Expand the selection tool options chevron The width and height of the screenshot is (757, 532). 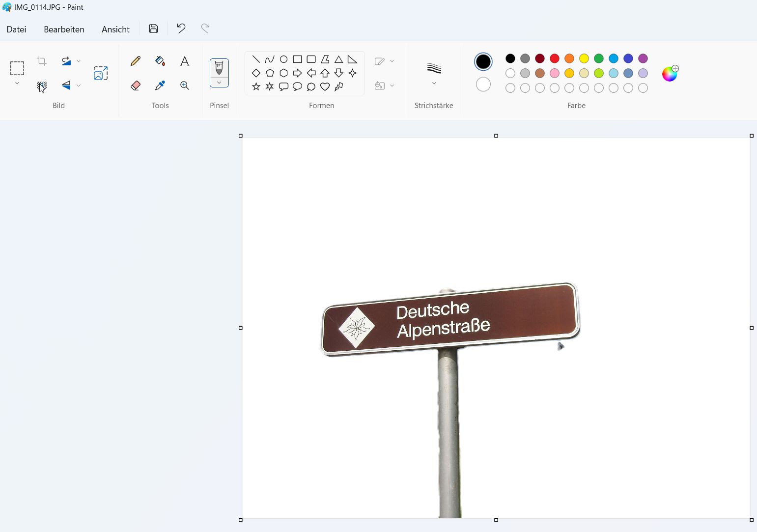coord(17,84)
